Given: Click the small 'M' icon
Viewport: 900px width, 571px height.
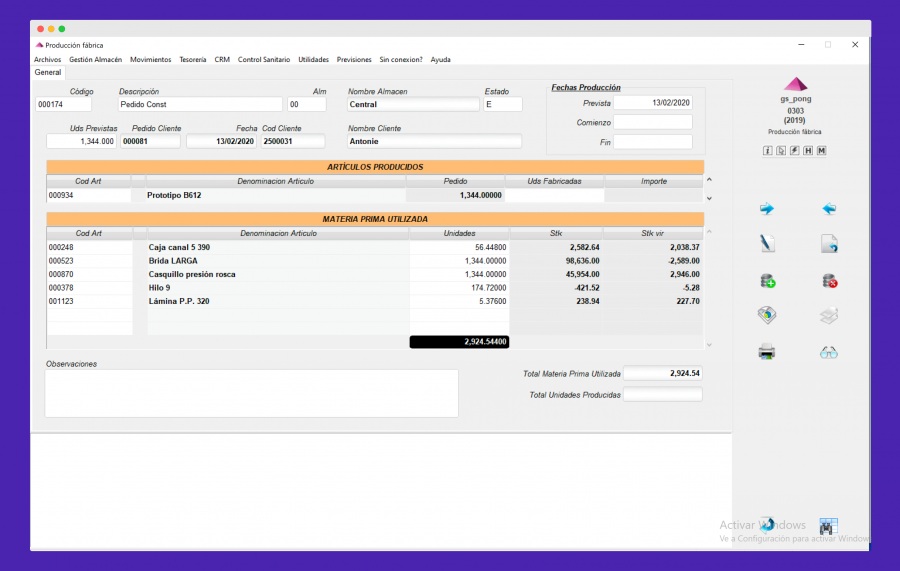Looking at the screenshot, I should (822, 150).
